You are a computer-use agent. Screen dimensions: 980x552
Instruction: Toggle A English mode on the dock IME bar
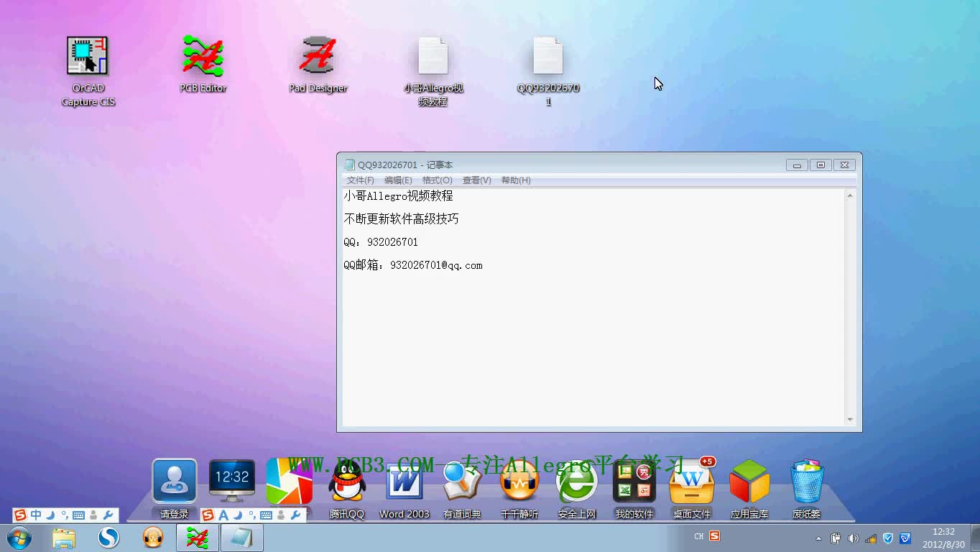tap(223, 515)
